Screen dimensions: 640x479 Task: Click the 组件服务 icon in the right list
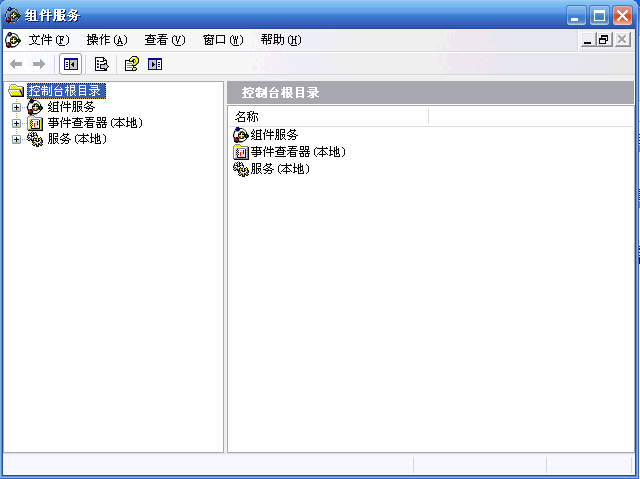241,135
